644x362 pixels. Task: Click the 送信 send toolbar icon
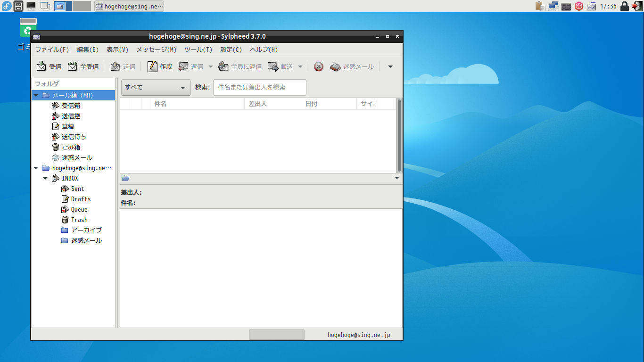116,66
